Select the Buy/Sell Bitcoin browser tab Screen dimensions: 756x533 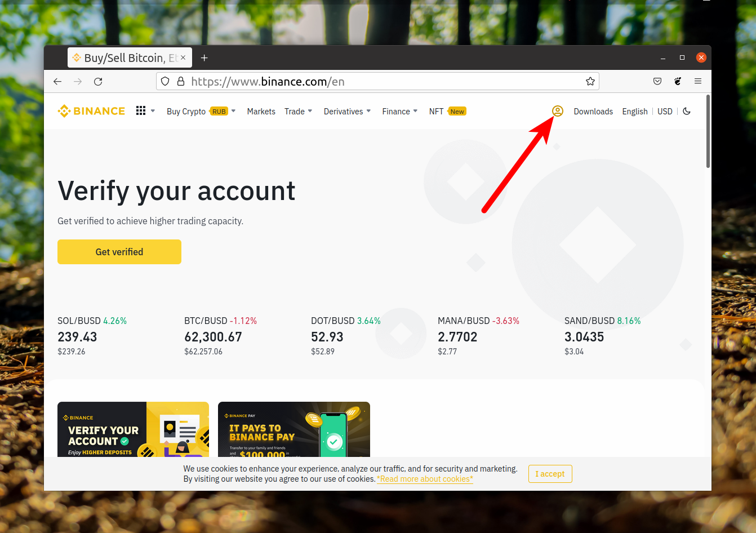coord(130,57)
